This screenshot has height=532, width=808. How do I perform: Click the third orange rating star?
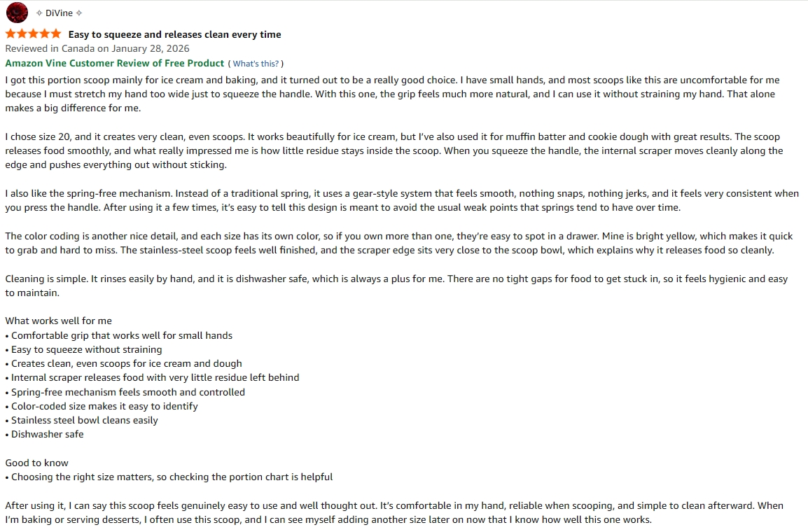tap(34, 34)
